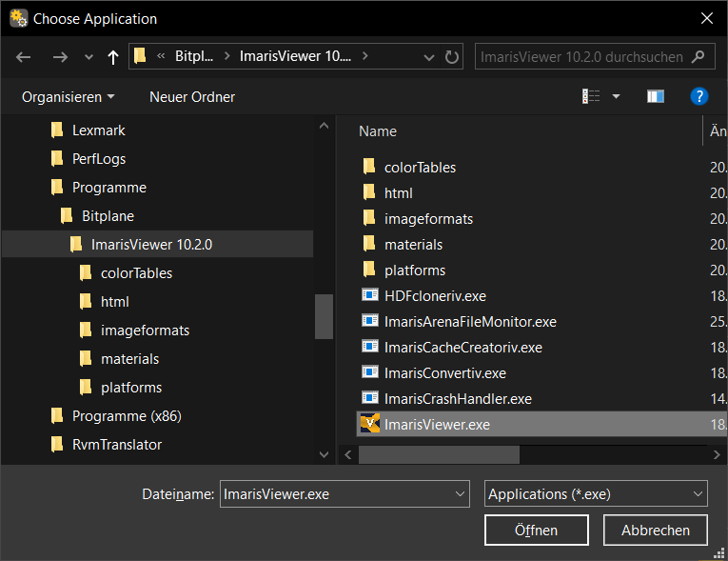The width and height of the screenshot is (728, 561).
Task: Click file list horizontal scroll right arrow
Action: click(x=717, y=454)
